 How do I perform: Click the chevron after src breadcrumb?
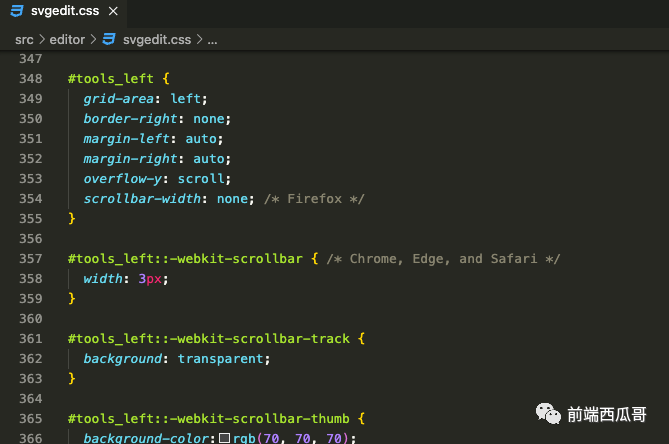[x=42, y=40]
